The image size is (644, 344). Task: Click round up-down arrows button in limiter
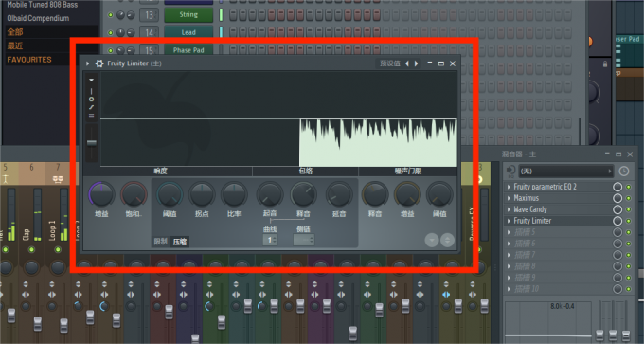[447, 240]
